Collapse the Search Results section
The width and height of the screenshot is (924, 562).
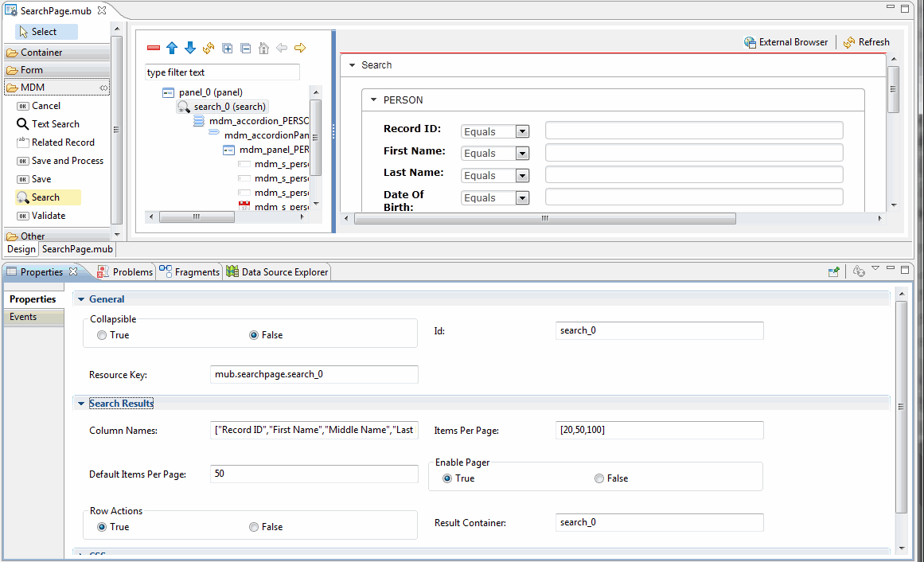coord(80,404)
